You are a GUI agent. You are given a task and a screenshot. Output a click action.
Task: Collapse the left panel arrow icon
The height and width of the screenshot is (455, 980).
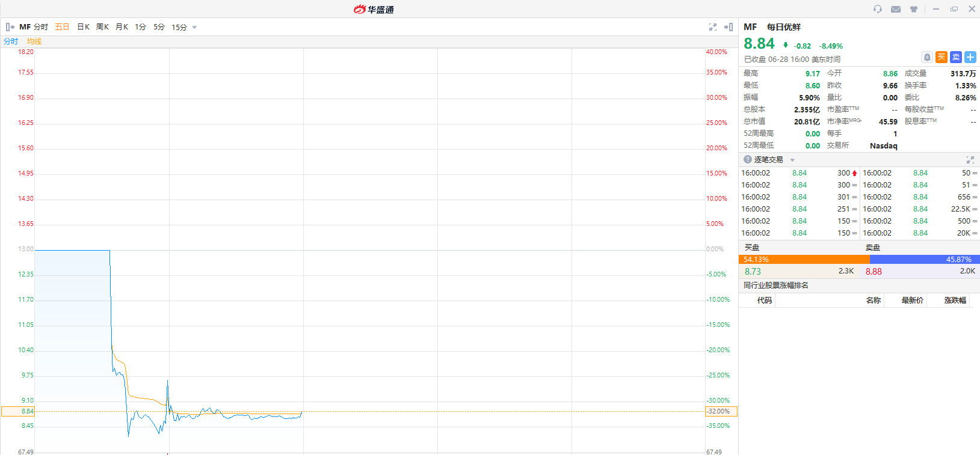[10, 27]
